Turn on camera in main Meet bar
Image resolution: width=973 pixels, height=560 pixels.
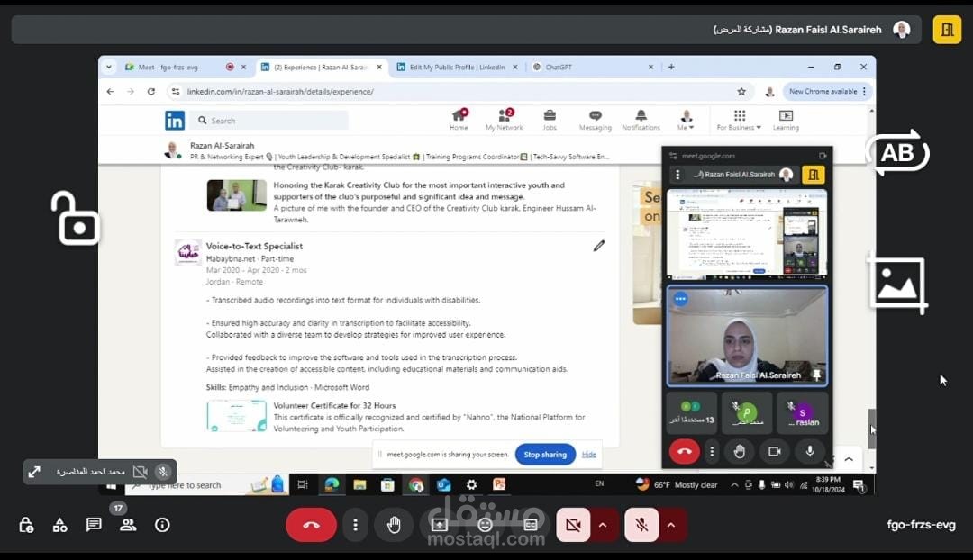point(573,525)
